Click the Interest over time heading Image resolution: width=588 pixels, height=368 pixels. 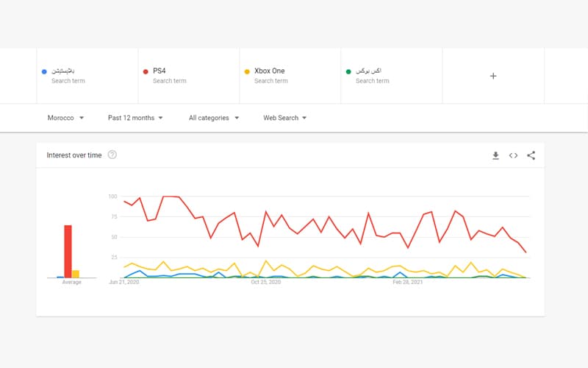74,155
